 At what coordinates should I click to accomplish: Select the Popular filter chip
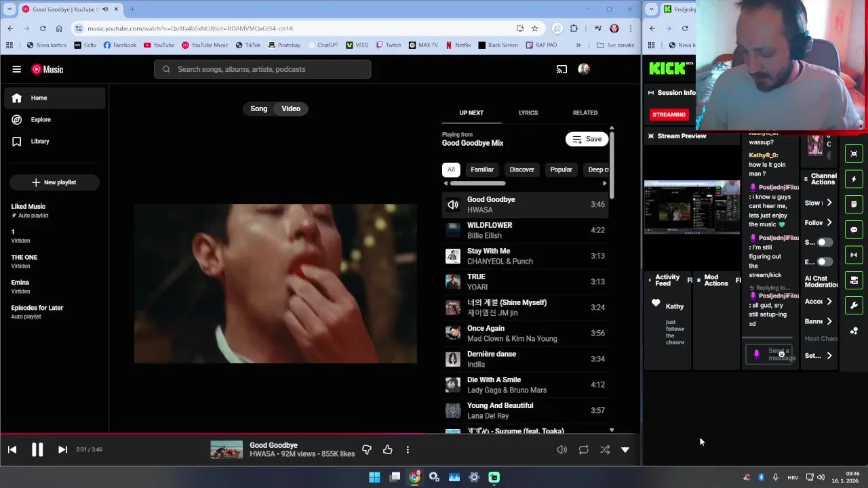click(561, 169)
